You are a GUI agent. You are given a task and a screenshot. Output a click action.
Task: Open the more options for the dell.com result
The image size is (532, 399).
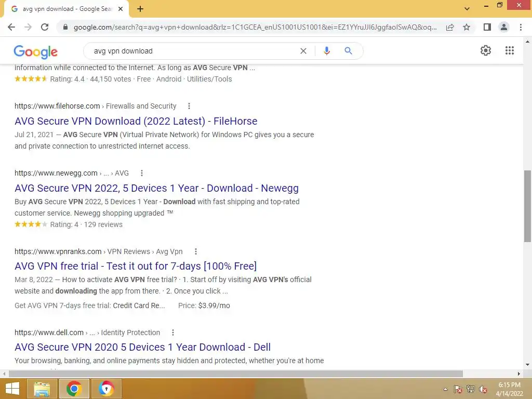(x=173, y=333)
